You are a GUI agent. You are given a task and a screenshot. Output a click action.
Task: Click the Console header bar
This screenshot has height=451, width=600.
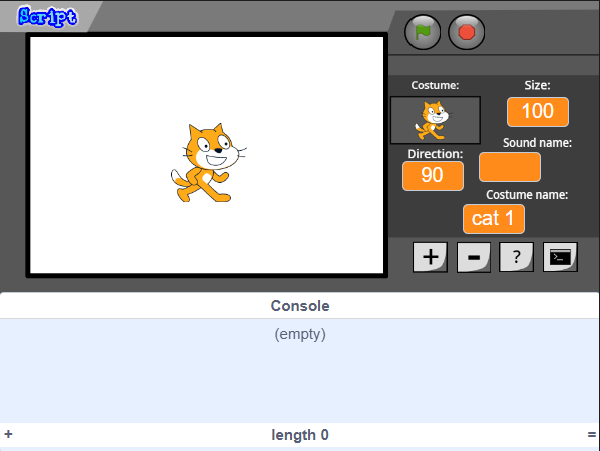click(300, 306)
